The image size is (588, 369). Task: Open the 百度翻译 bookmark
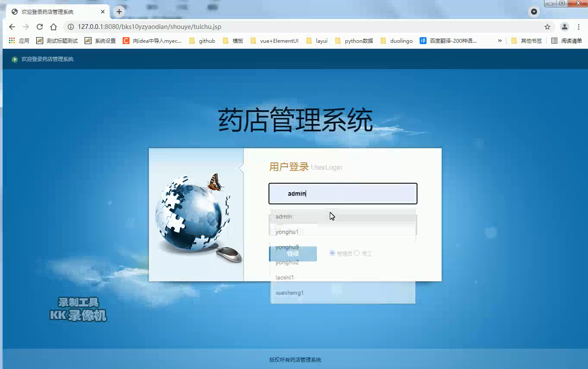(x=448, y=41)
